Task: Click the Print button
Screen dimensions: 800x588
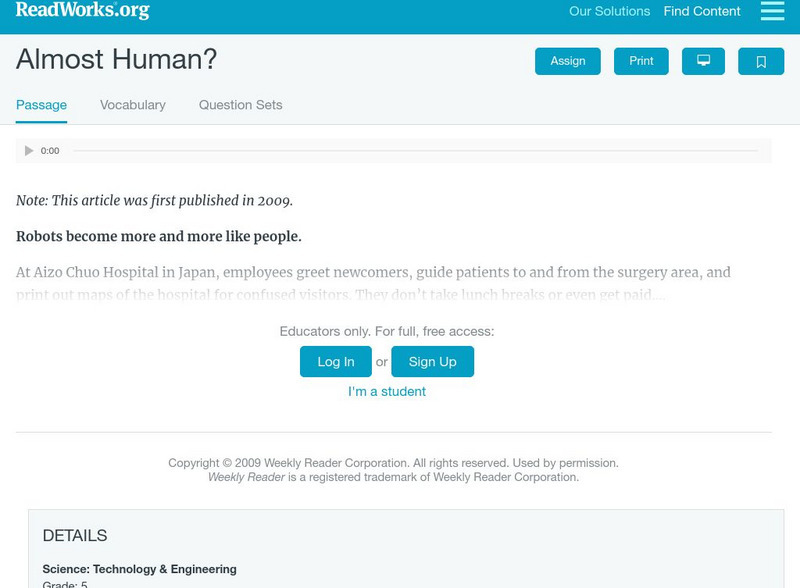Action: (x=641, y=61)
